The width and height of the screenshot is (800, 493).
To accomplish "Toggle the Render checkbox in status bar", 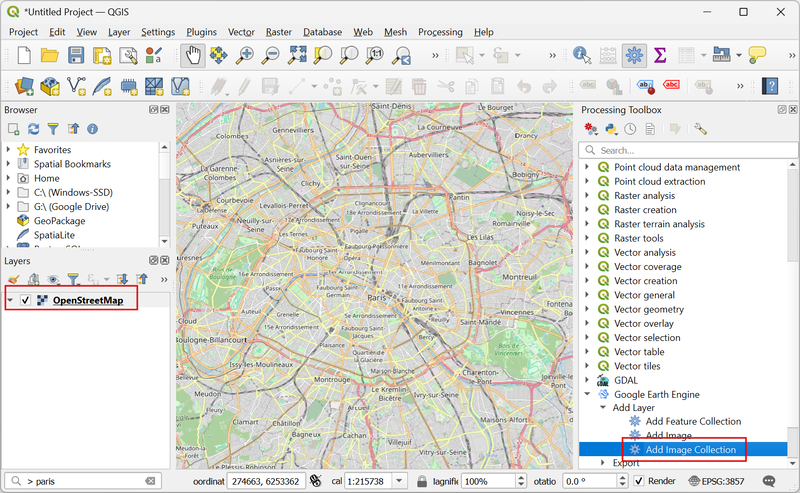I will coord(639,481).
